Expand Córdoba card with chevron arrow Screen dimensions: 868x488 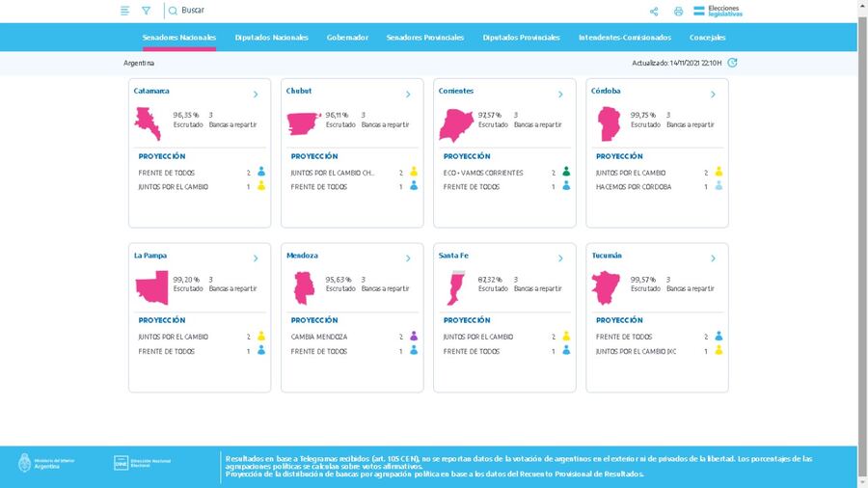point(713,95)
